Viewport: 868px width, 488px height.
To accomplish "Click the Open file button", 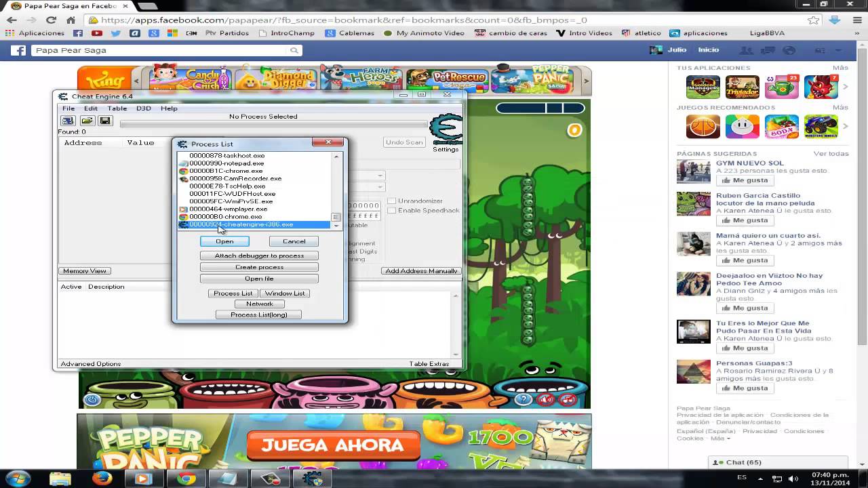I will pyautogui.click(x=259, y=279).
